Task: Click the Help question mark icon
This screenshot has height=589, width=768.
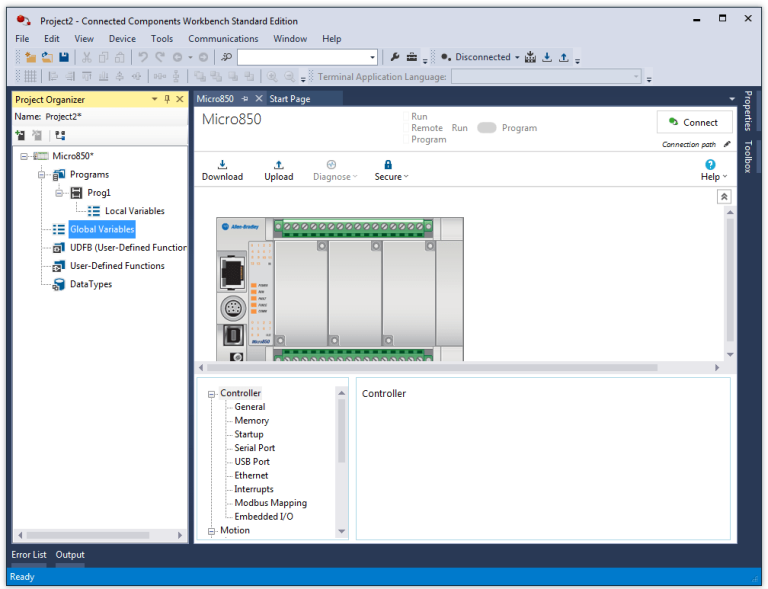Action: click(x=711, y=165)
